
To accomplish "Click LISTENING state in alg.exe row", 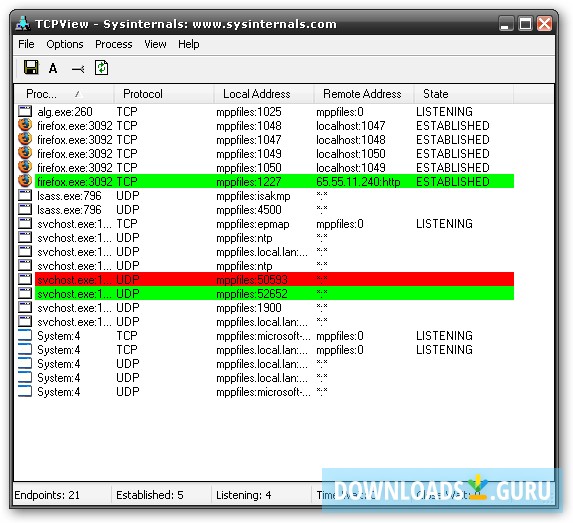I will point(444,112).
